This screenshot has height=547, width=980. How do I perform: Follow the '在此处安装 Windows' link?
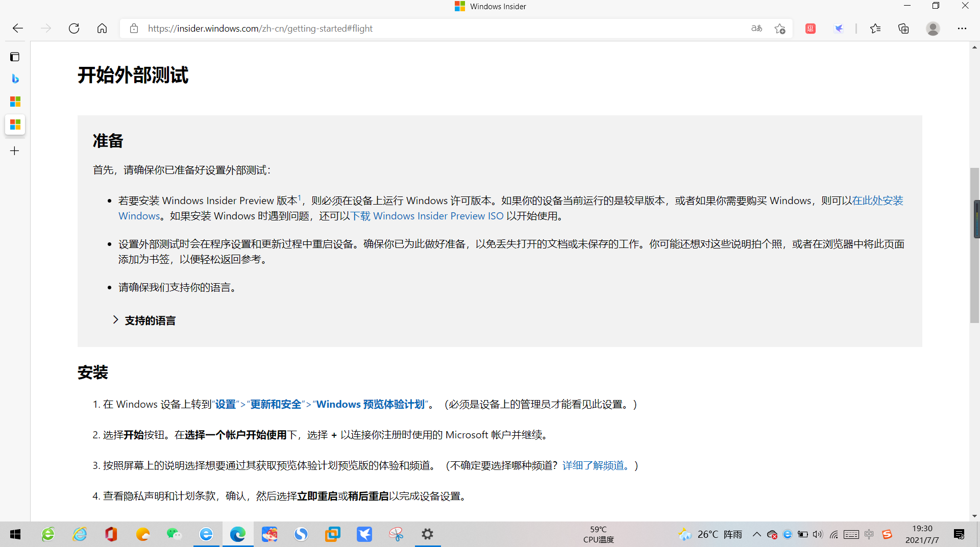click(877, 201)
